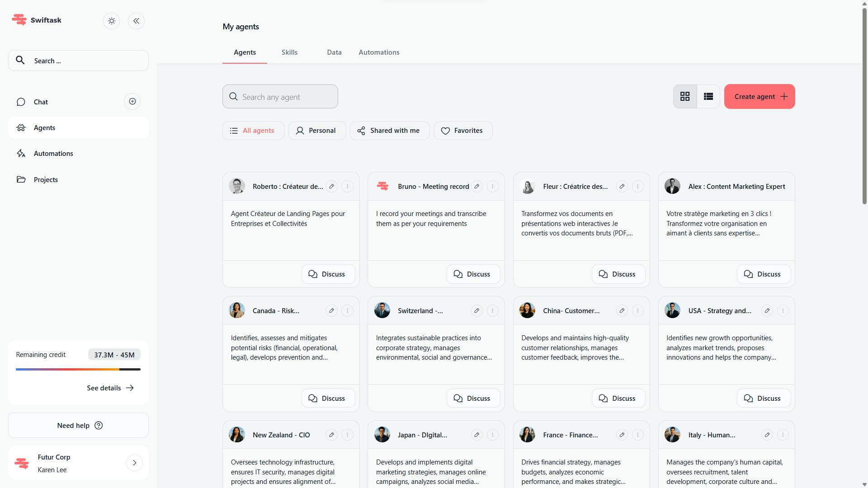This screenshot has height=488, width=868.
Task: Switch to grid view layout
Action: coord(685,96)
